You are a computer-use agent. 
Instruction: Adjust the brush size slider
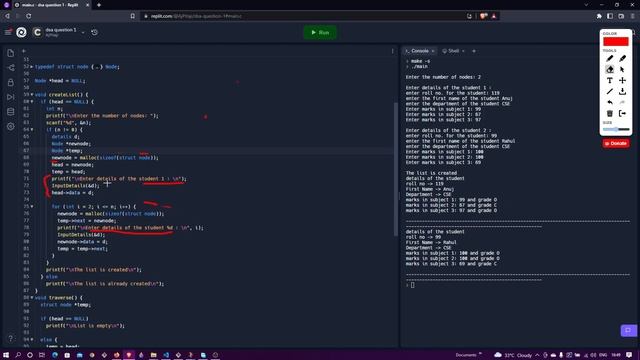[x=616, y=129]
